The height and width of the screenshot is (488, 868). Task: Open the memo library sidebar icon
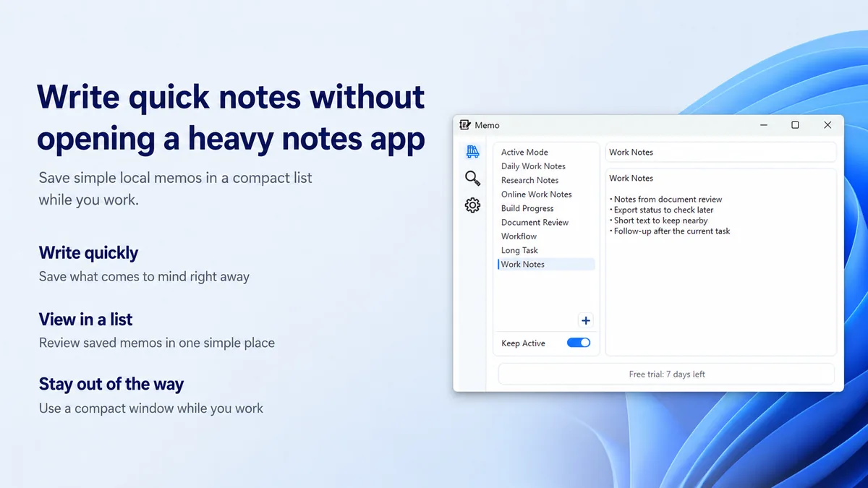(x=472, y=152)
